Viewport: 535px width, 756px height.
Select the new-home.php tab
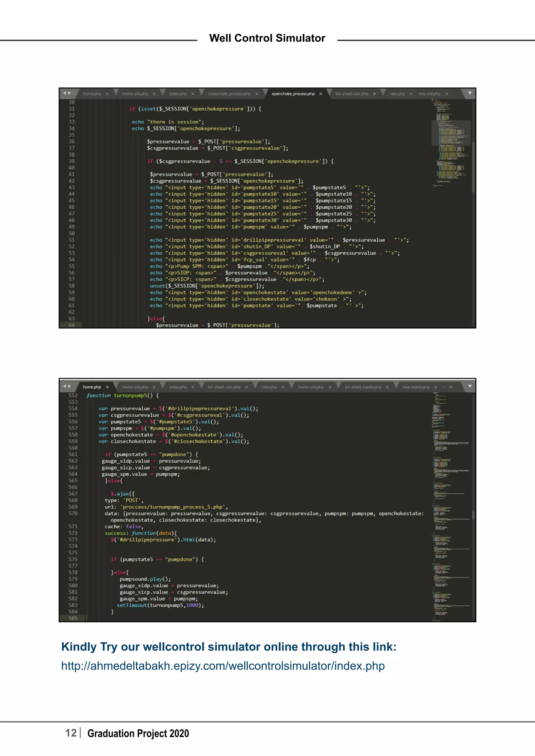[416, 387]
